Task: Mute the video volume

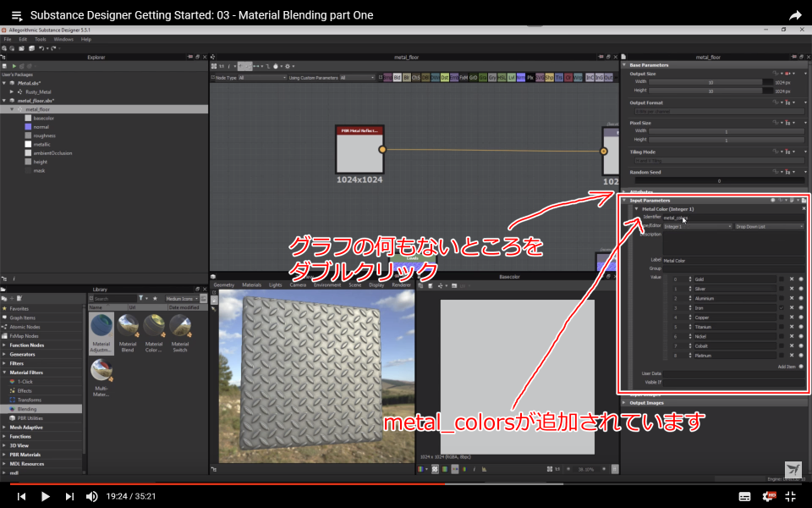Action: click(91, 496)
